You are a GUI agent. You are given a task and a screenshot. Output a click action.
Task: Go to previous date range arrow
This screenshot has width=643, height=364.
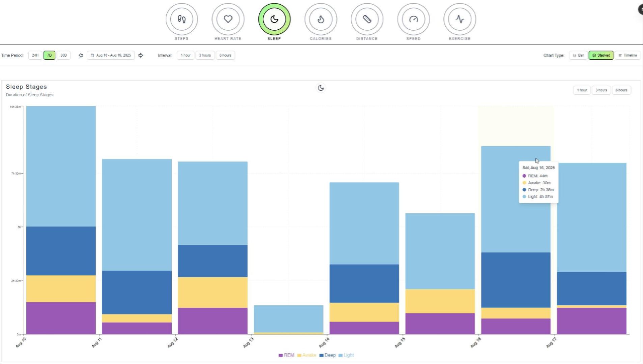(81, 55)
